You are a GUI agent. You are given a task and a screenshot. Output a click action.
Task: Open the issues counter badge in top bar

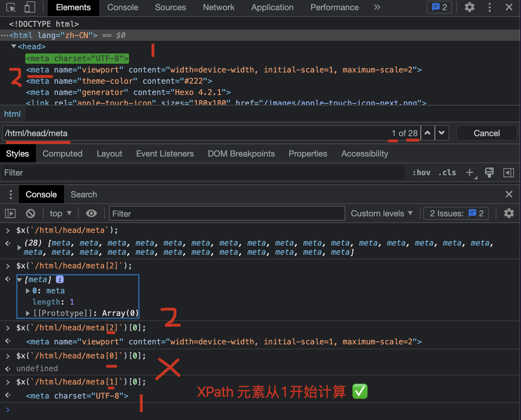coord(439,7)
